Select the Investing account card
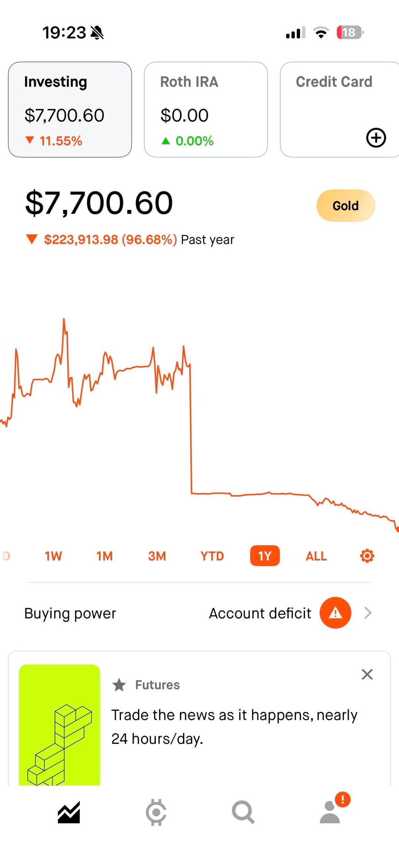 point(70,110)
